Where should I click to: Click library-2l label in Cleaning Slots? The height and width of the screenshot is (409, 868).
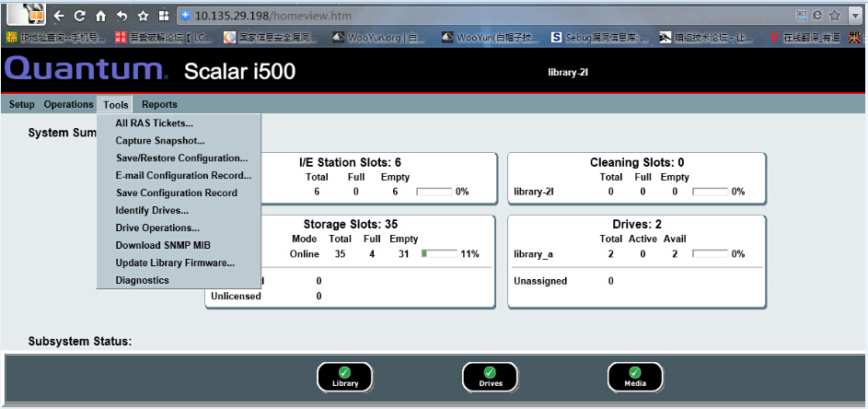pos(534,192)
